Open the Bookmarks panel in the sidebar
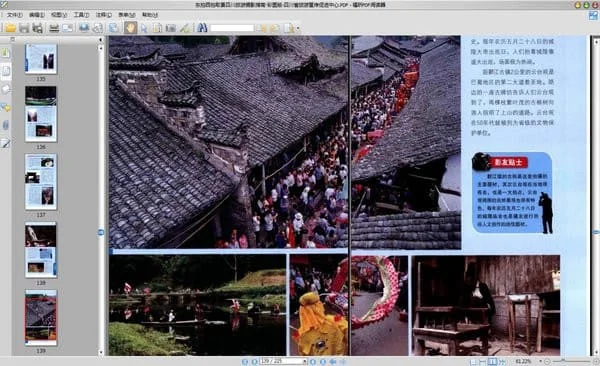600x366 pixels. pyautogui.click(x=5, y=52)
